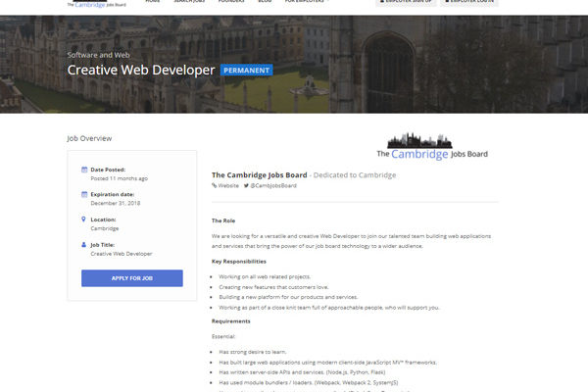This screenshot has height=392, width=588.
Task: Click the 'Location:' label
Action: 103,220
